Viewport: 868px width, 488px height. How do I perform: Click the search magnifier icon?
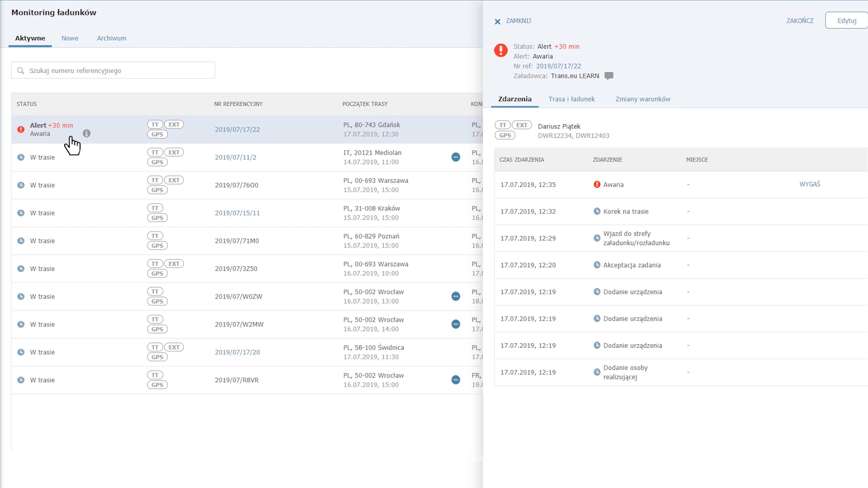20,71
